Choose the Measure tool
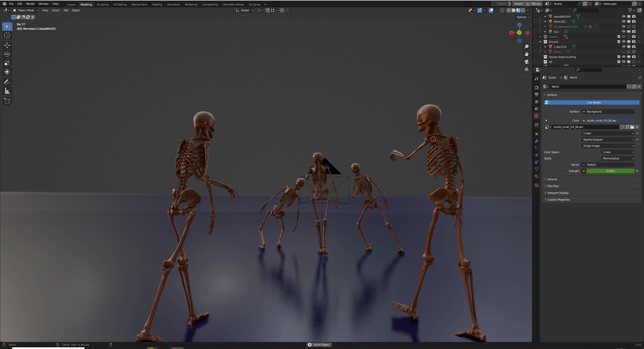The width and height of the screenshot is (644, 349). 7,91
